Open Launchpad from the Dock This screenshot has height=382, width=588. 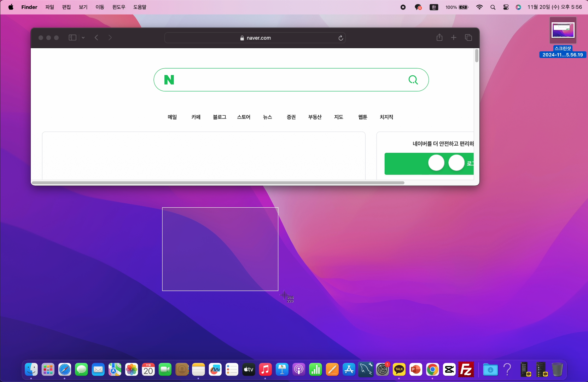pyautogui.click(x=48, y=370)
